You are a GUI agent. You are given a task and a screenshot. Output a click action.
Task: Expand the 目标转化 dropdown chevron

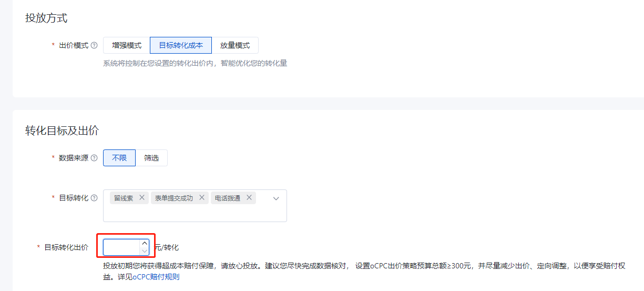pyautogui.click(x=276, y=198)
